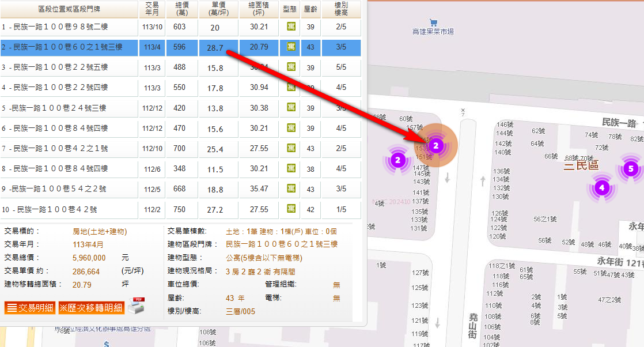Image resolution: width=644 pixels, height=347 pixels.
Task: Click the purple cluster marker labeled 4
Action: pos(601,188)
